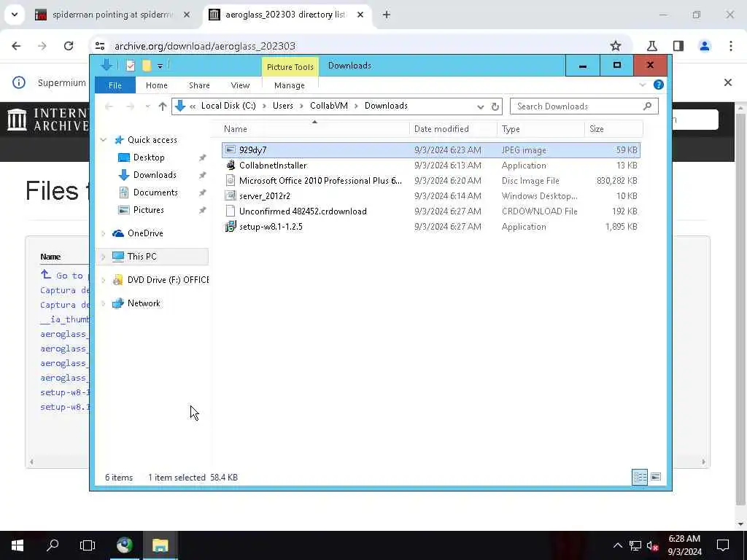Collapse the Quick access tree node
Viewport: 747px width, 560px height.
coord(104,140)
